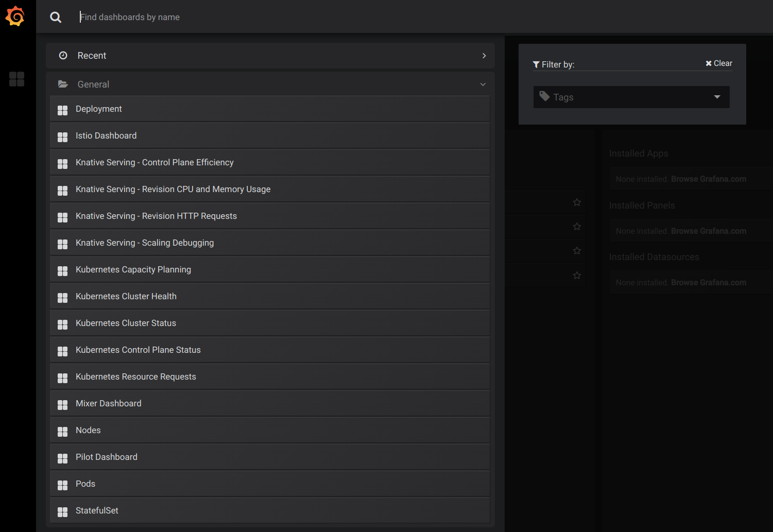Click Browse Grafana.com under Installed Datasources
Screen dimensions: 773x532
click(x=709, y=283)
